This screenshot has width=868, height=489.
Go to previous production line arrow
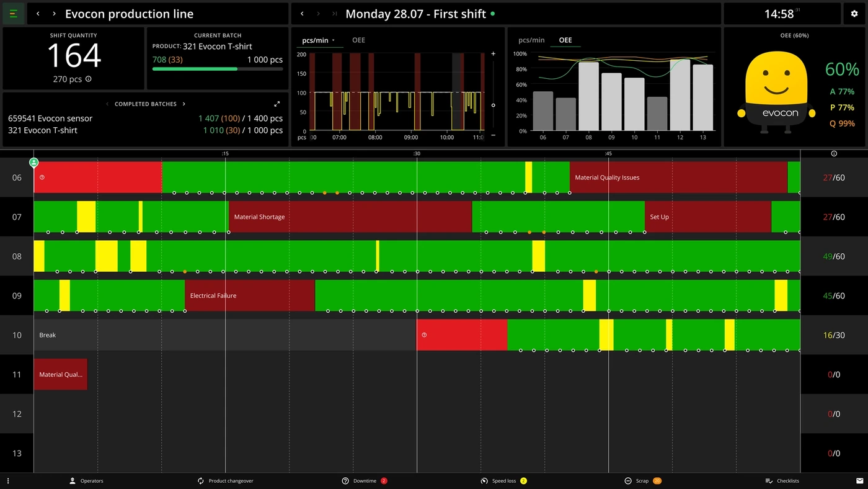[38, 14]
